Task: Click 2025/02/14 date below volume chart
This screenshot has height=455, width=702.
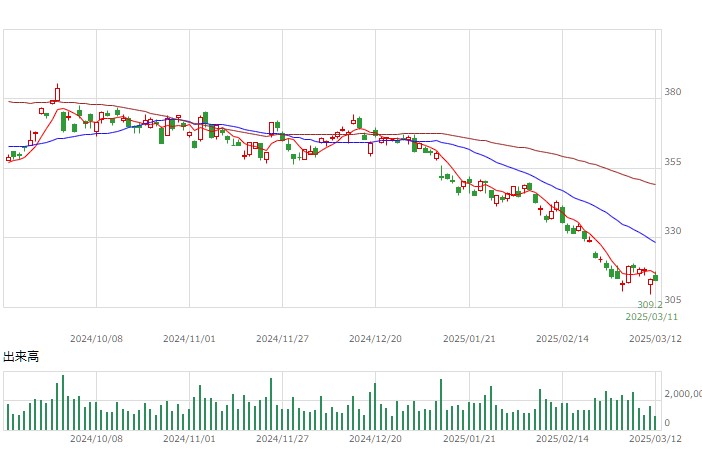Action: pyautogui.click(x=562, y=438)
